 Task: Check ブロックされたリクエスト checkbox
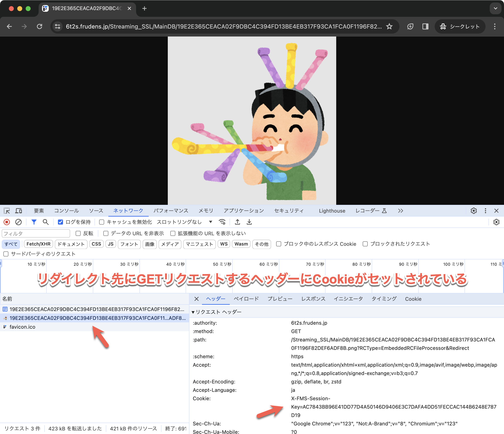365,244
